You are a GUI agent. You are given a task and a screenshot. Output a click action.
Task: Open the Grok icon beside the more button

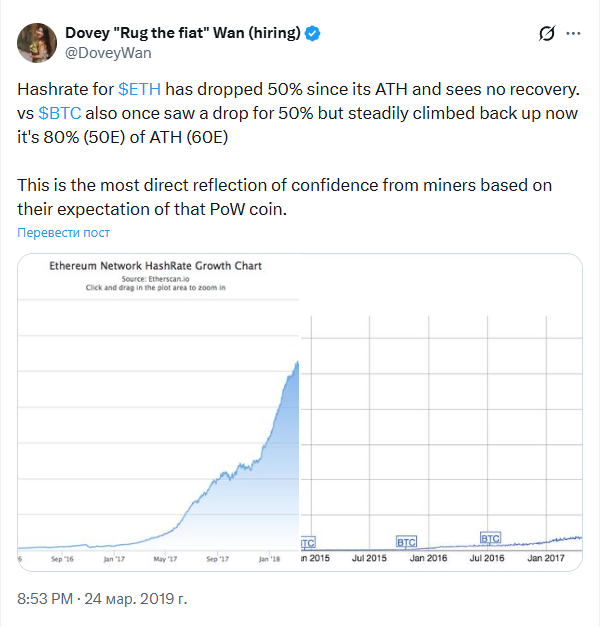coord(547,33)
